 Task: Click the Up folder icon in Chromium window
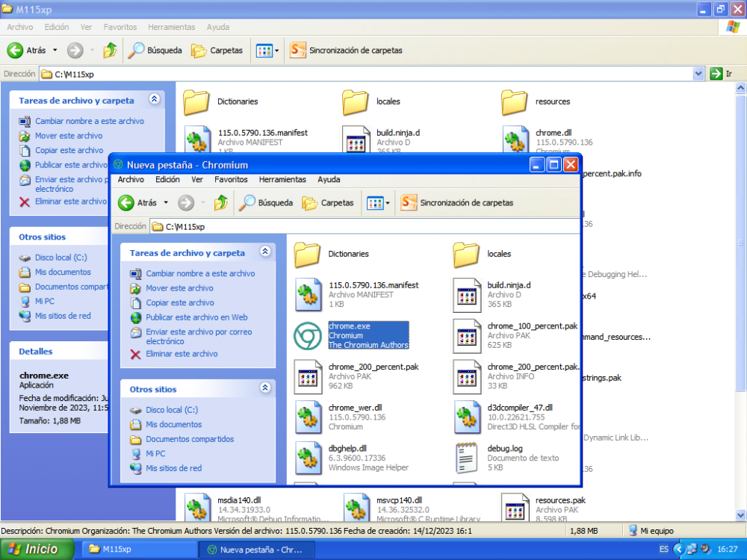click(x=220, y=202)
